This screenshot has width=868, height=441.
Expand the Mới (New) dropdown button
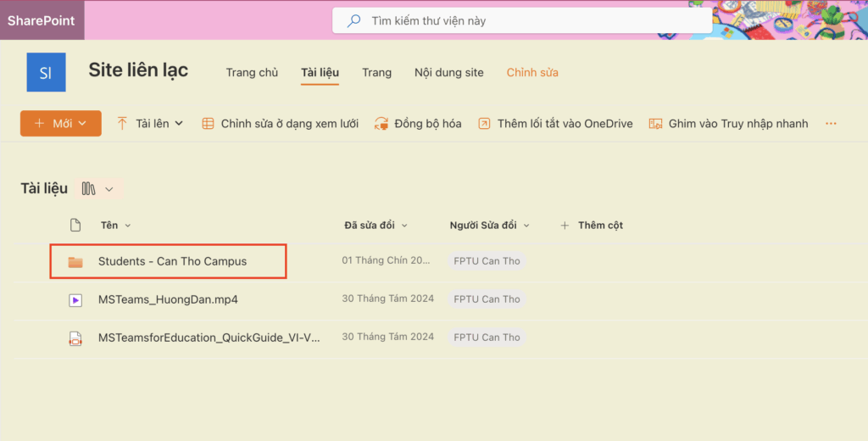60,124
